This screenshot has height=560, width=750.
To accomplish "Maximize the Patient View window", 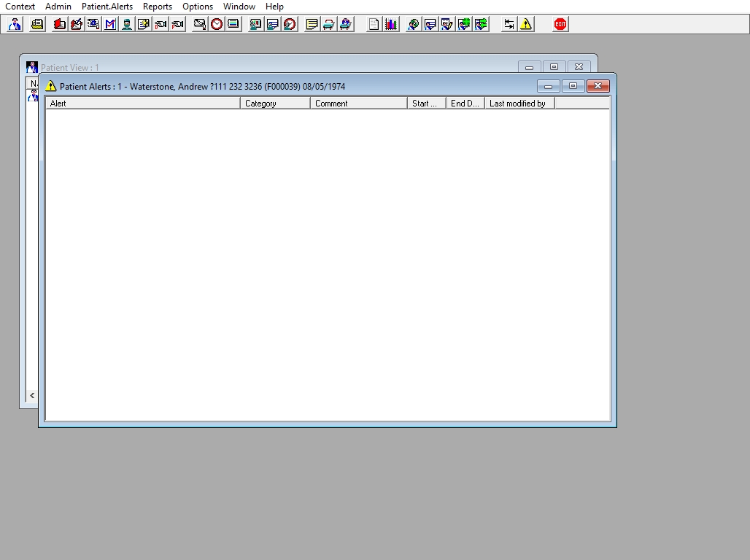I will (554, 67).
